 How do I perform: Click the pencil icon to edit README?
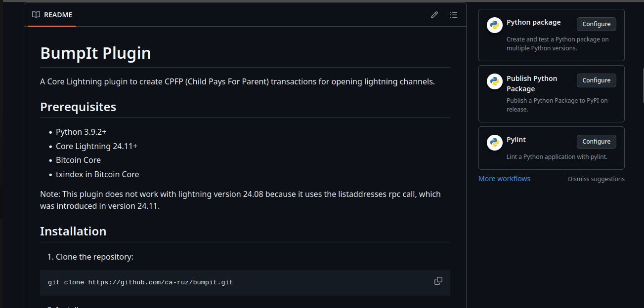point(434,15)
